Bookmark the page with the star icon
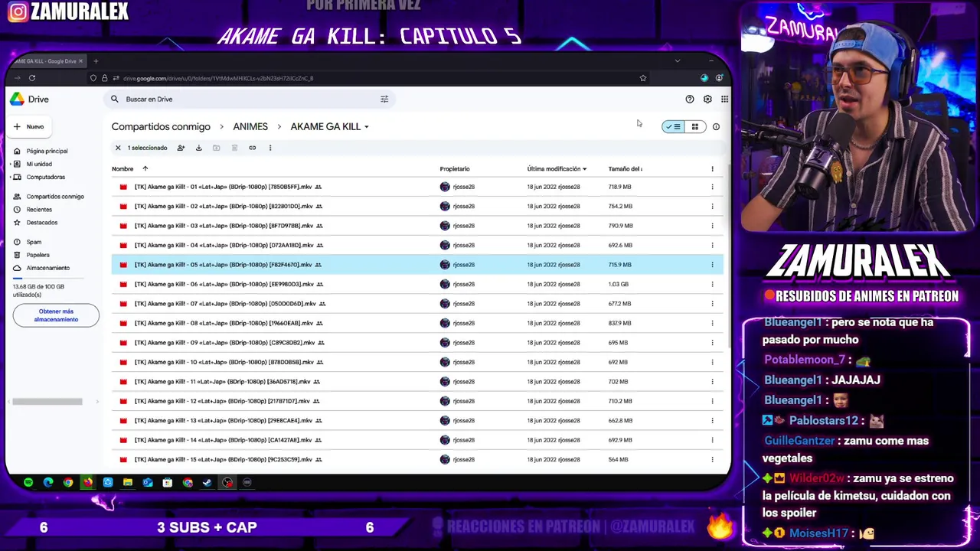Screen dimensions: 980x551 coord(643,78)
